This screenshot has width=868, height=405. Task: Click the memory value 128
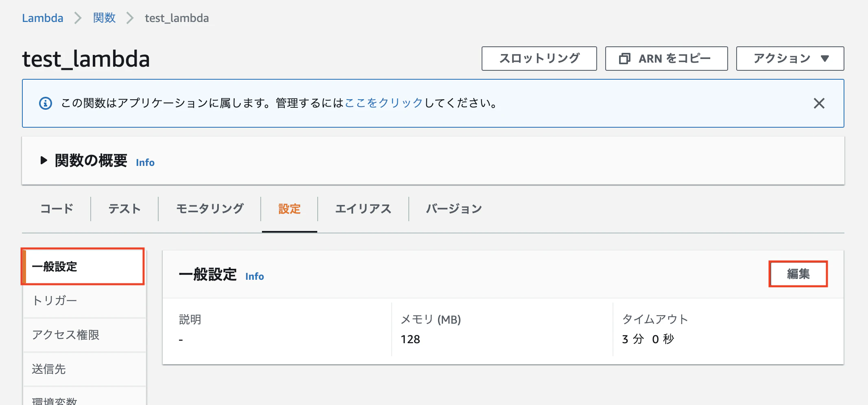point(410,339)
